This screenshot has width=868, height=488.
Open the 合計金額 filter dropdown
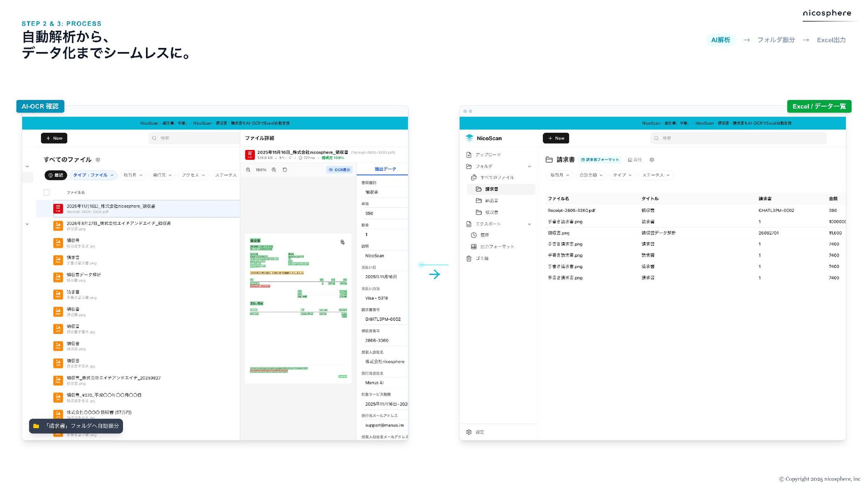[591, 175]
